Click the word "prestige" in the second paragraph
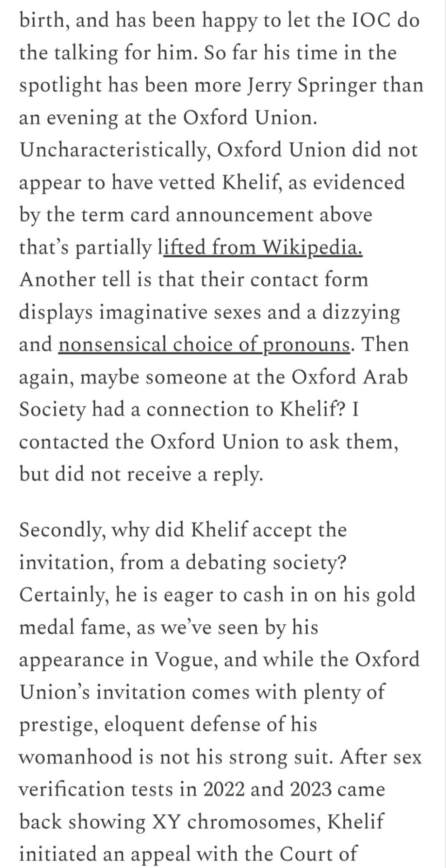 tap(57, 725)
